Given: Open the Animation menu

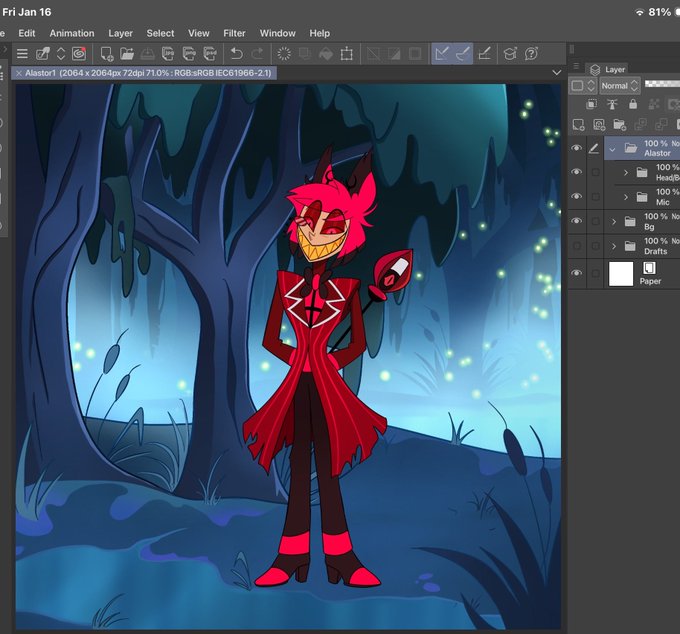Looking at the screenshot, I should [72, 33].
